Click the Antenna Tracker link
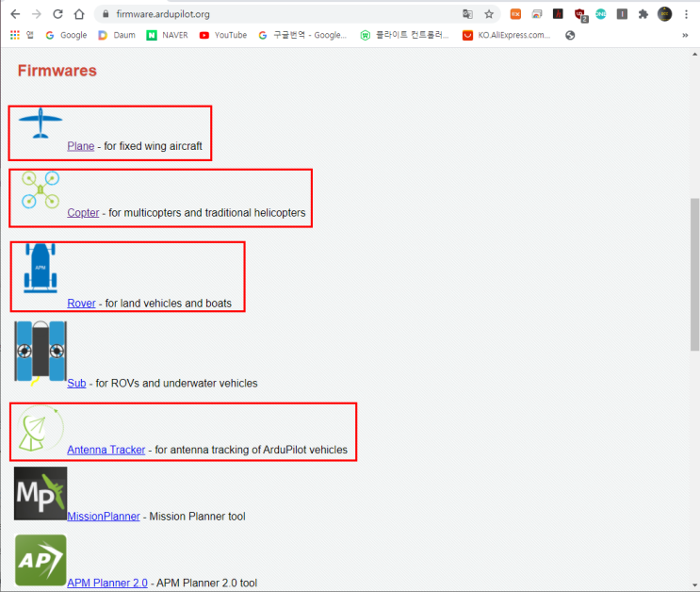Screen dimensions: 700x592 click(106, 450)
